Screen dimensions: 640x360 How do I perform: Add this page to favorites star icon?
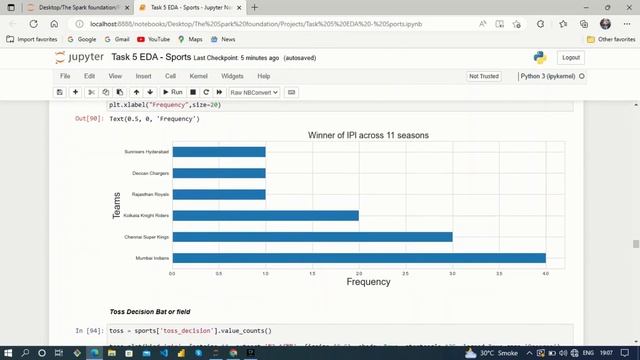point(517,24)
